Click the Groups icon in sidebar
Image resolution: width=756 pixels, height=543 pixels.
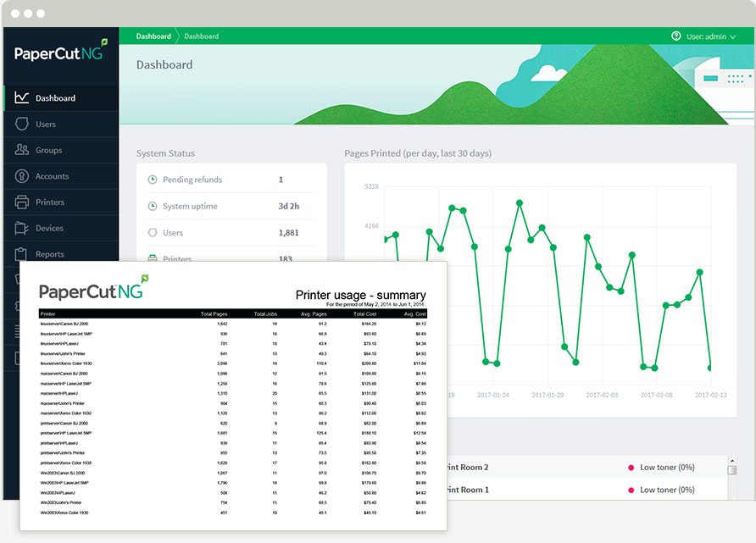[22, 150]
